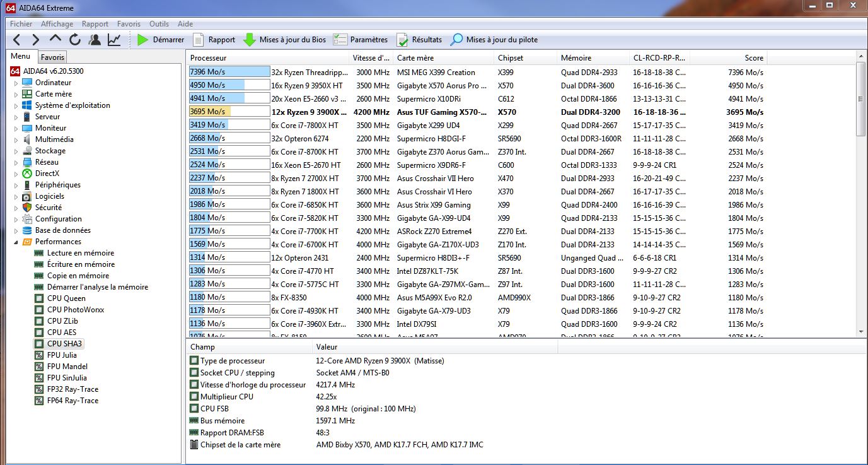Collapse the Performances tree node

16,242
